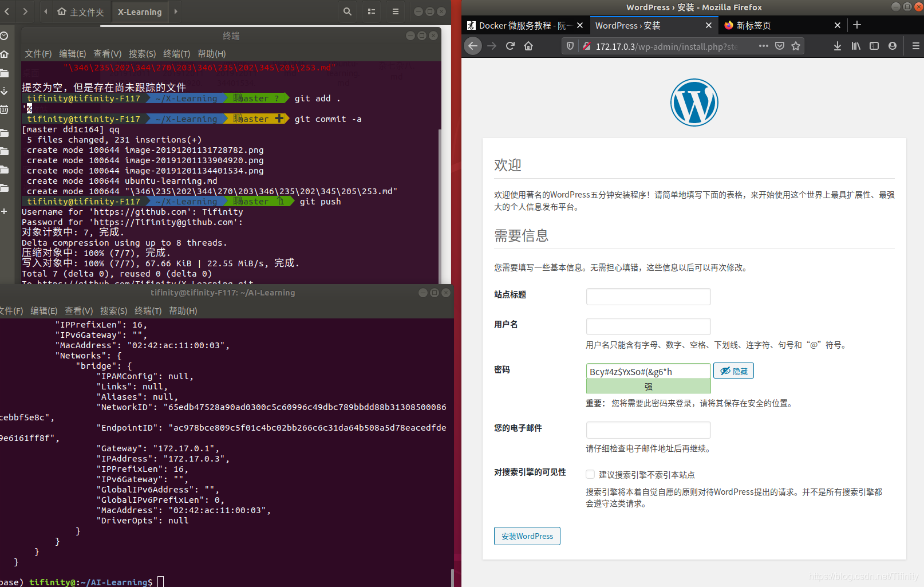Click the username input field
Screen dimensions: 924x587
pos(648,326)
